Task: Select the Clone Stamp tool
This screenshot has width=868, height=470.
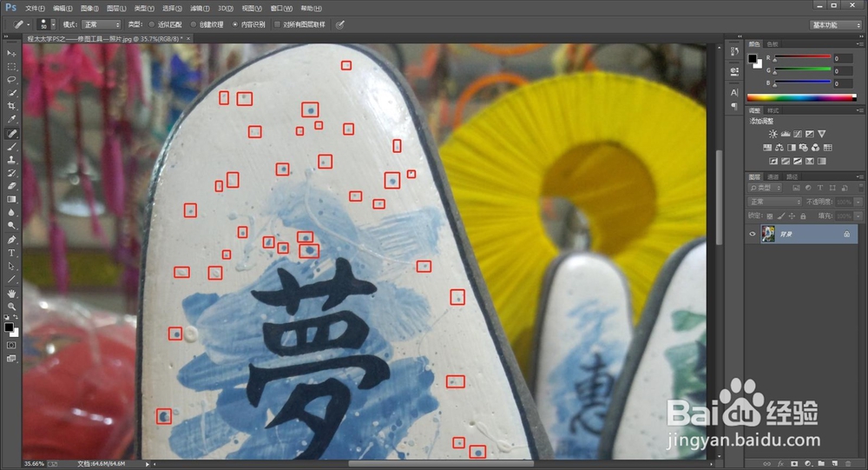Action: point(11,160)
